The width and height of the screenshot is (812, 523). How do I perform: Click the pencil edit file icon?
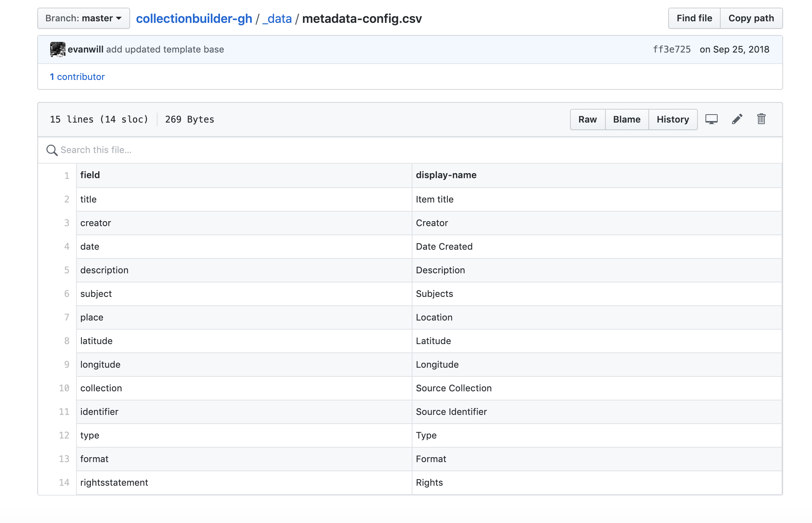click(737, 120)
